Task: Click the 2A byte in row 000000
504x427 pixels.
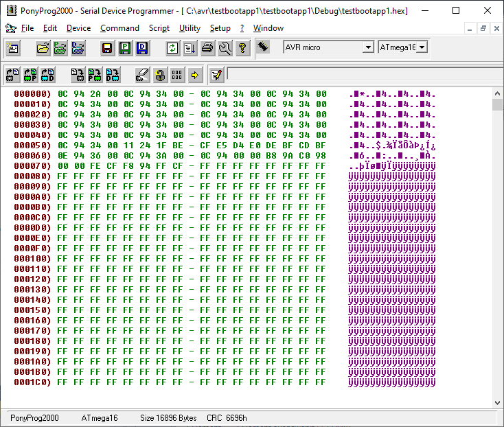Action: click(95, 94)
